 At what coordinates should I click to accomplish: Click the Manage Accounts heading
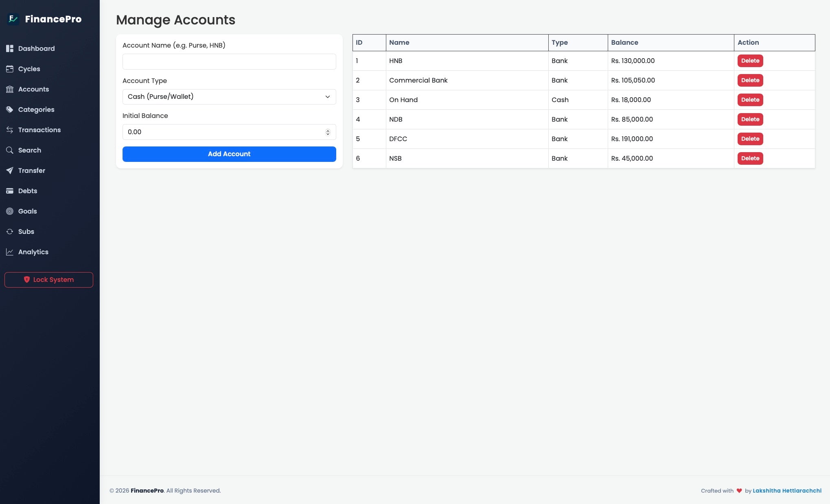pyautogui.click(x=175, y=20)
